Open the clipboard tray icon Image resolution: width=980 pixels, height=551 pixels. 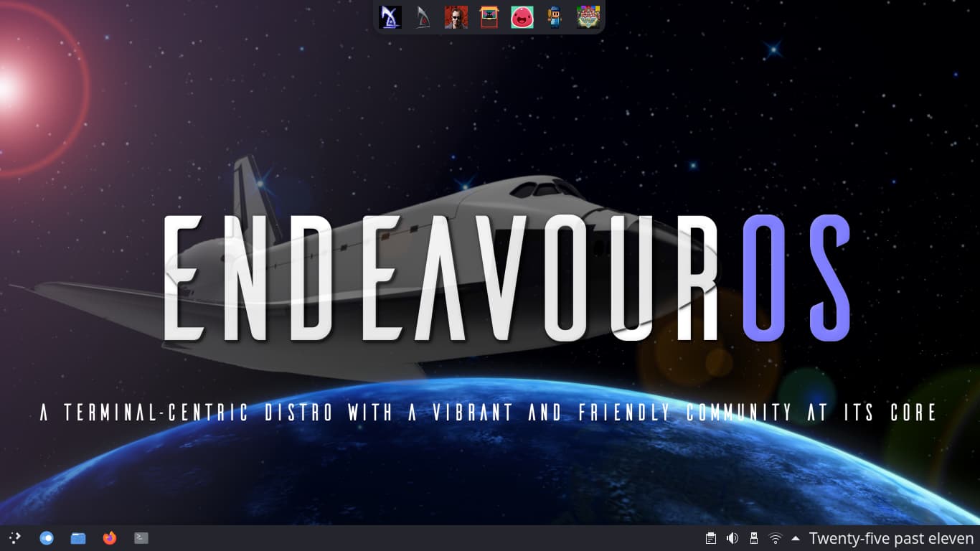coord(711,538)
